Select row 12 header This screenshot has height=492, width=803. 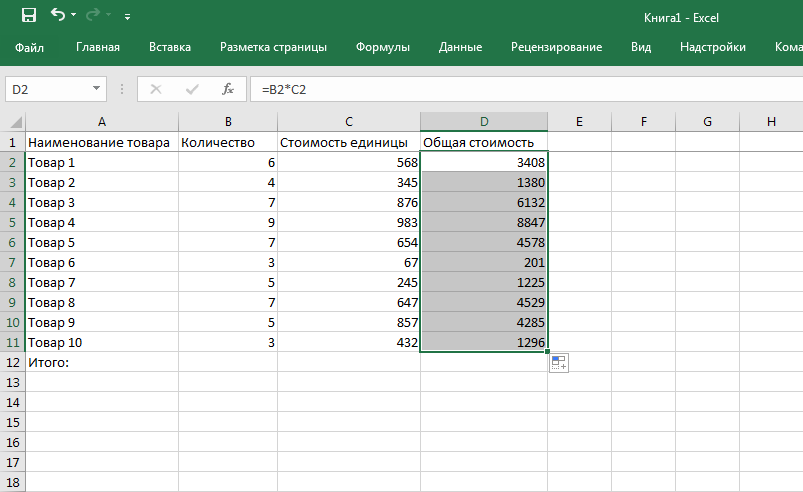click(x=12, y=362)
